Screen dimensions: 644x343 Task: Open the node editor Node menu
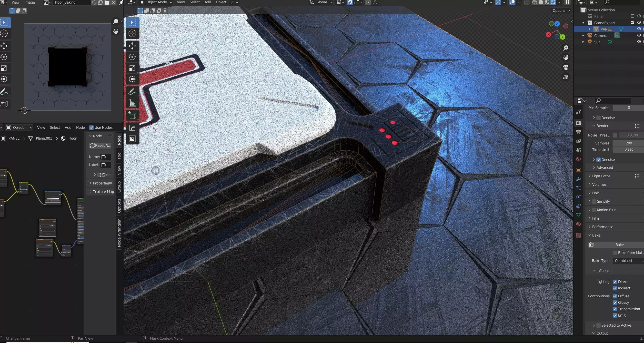(x=80, y=128)
